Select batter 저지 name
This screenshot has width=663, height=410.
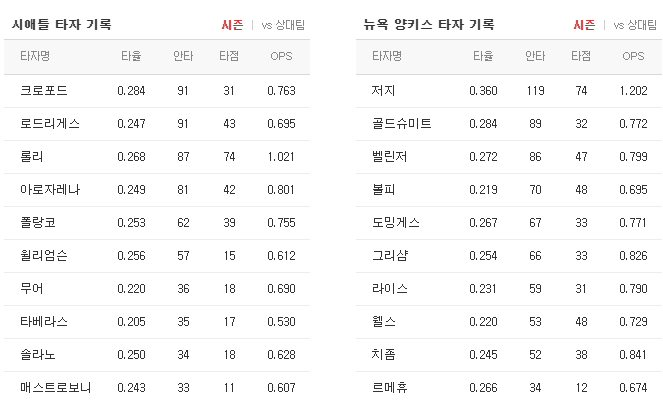coord(383,91)
